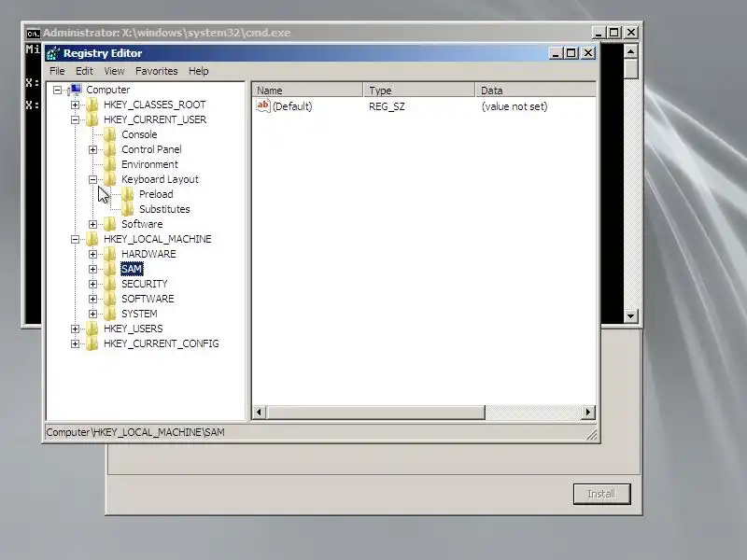This screenshot has width=747, height=560.
Task: Select the Substitutes key label
Action: (164, 209)
